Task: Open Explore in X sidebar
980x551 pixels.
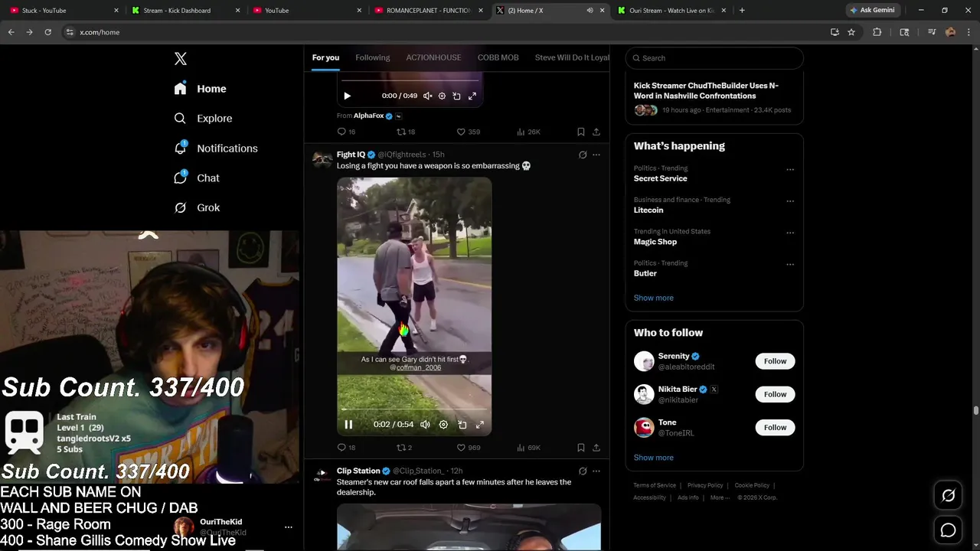Action: coord(204,119)
